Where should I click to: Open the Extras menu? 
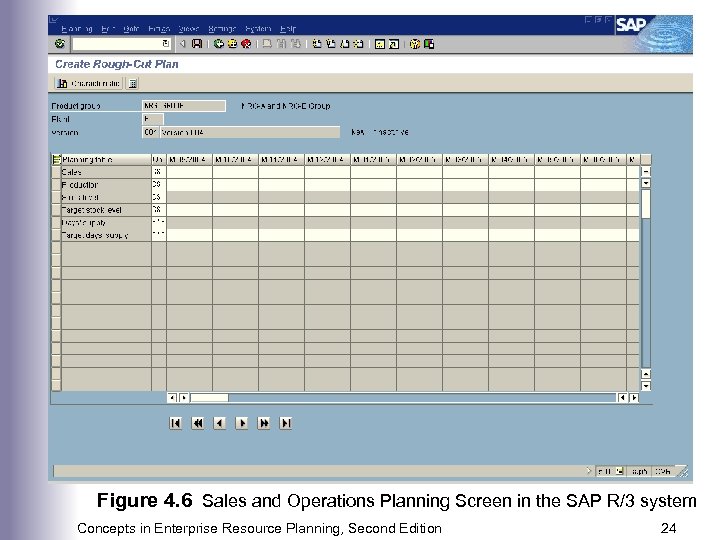[x=159, y=29]
